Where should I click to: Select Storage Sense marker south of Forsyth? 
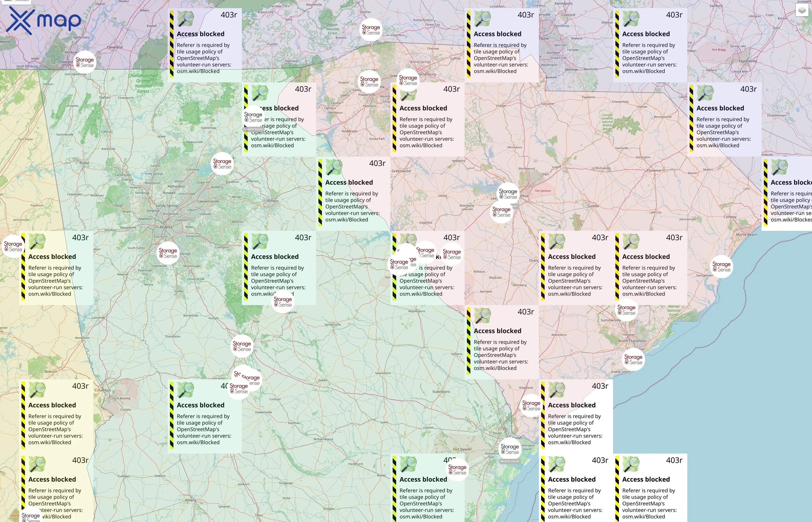pyautogui.click(x=242, y=346)
